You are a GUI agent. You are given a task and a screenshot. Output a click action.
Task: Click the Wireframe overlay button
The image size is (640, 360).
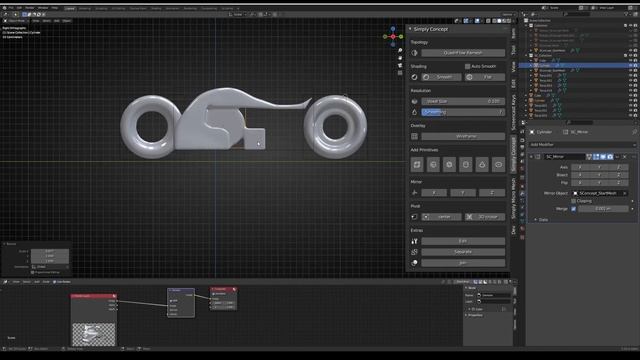463,136
